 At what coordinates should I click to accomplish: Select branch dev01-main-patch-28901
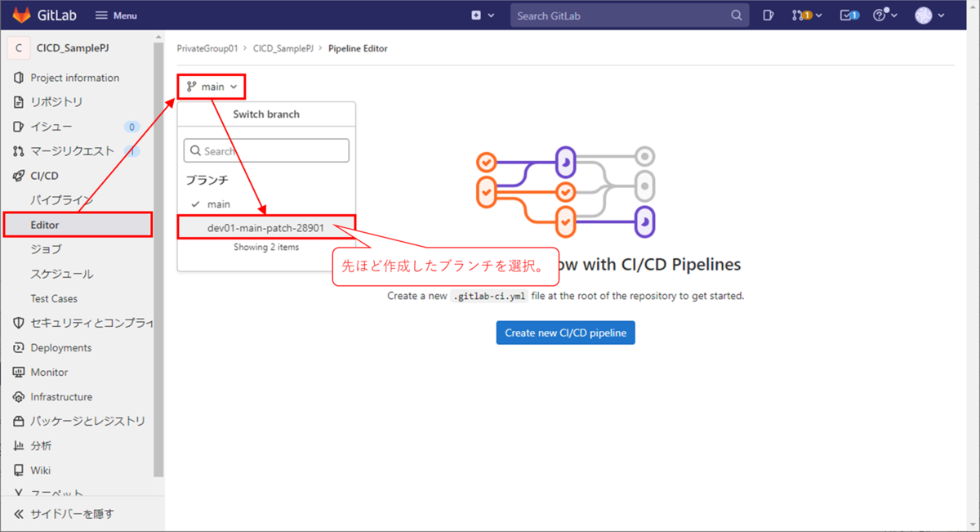pyautogui.click(x=267, y=228)
